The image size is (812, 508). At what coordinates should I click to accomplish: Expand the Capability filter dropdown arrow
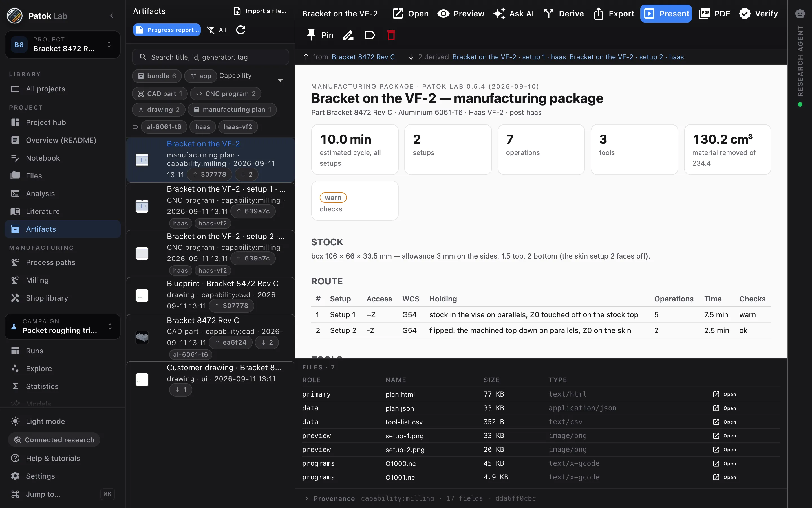(x=280, y=80)
